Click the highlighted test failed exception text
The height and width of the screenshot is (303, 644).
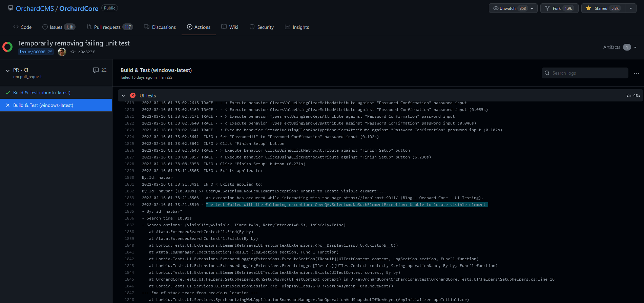(x=347, y=205)
